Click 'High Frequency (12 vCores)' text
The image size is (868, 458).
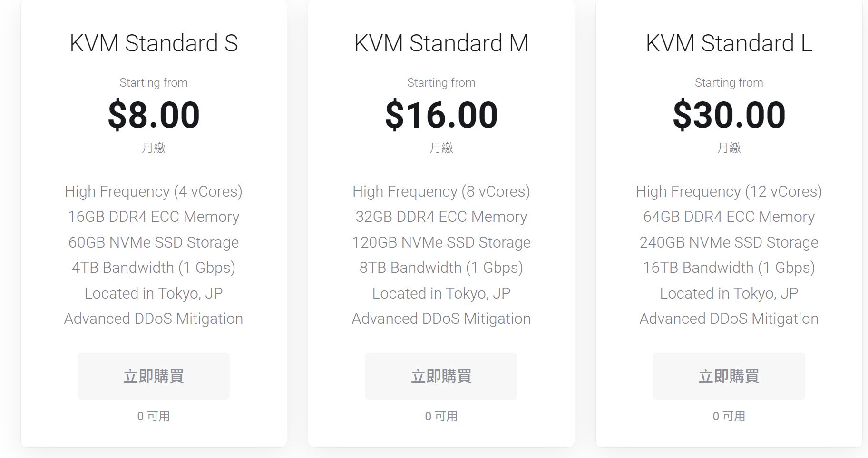729,191
